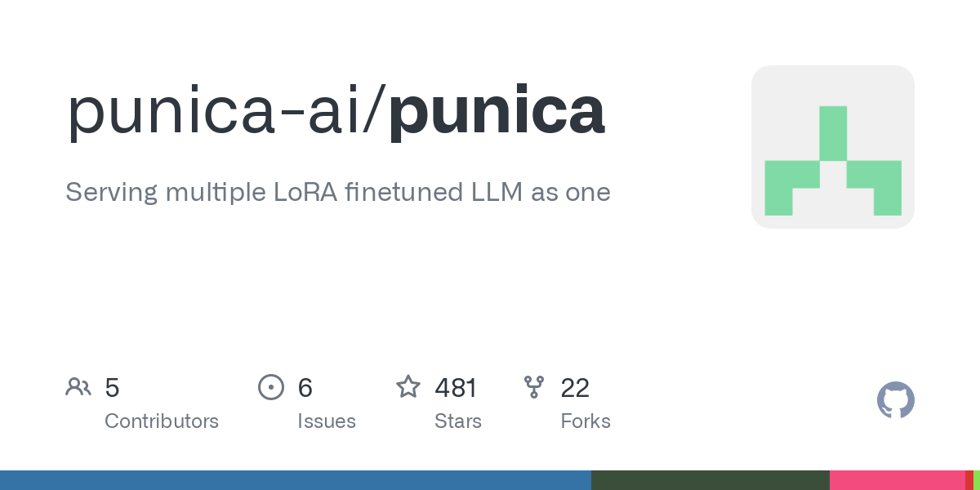The width and height of the screenshot is (980, 490).
Task: Click the Stars star icon
Action: click(408, 387)
